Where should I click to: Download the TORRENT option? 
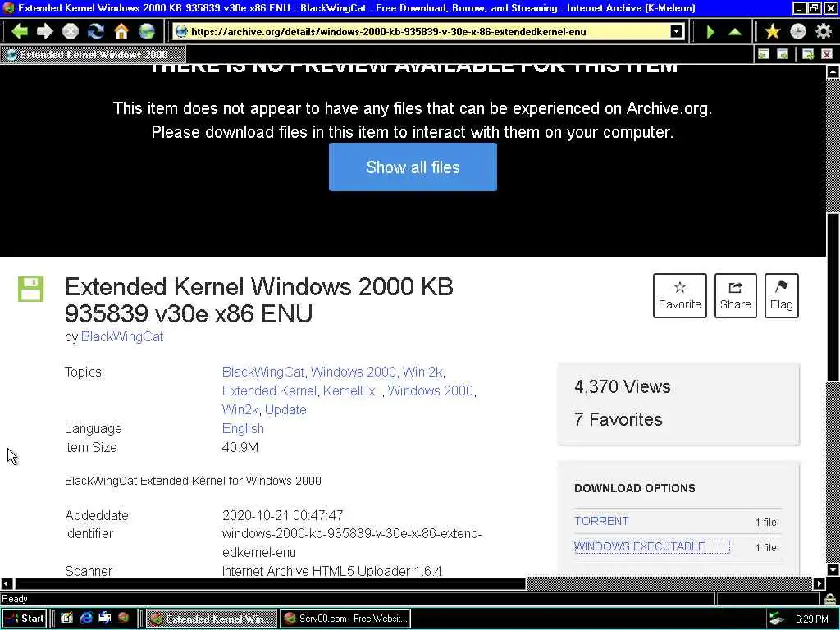coord(601,521)
